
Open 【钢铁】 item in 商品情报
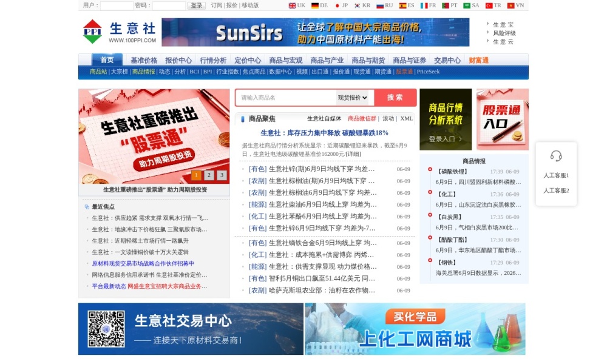(x=447, y=263)
